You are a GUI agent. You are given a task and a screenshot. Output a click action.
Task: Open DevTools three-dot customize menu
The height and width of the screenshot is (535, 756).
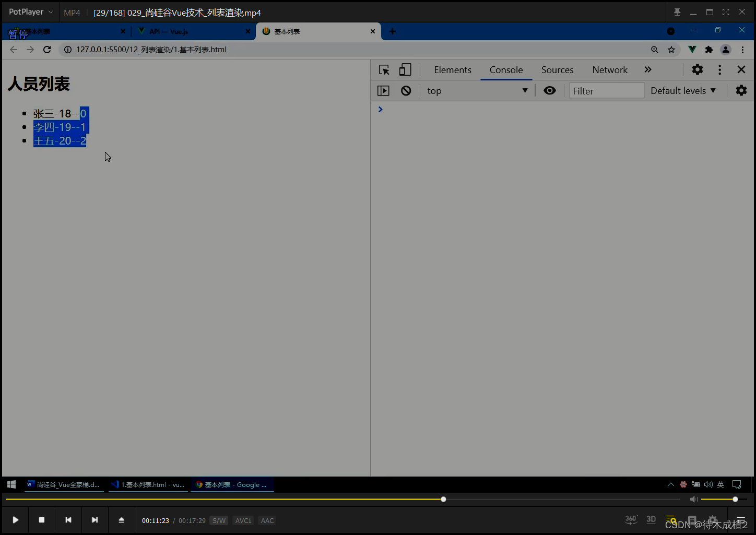pyautogui.click(x=719, y=69)
